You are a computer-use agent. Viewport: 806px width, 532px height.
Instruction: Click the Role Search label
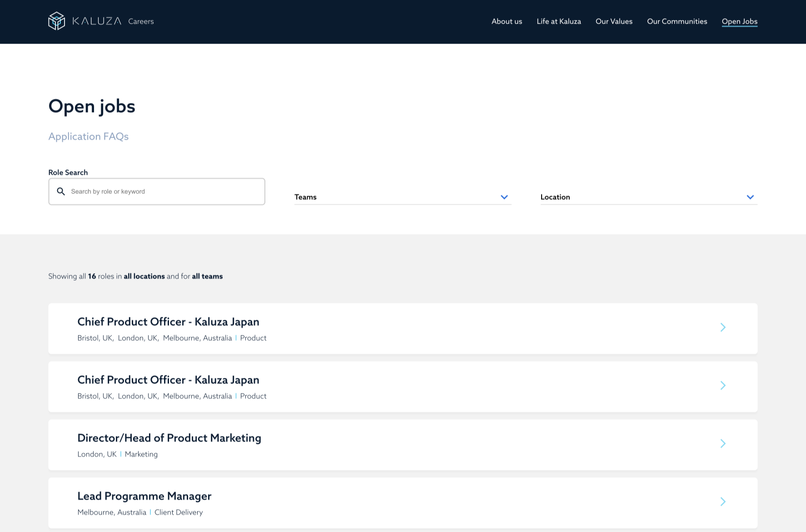point(68,172)
